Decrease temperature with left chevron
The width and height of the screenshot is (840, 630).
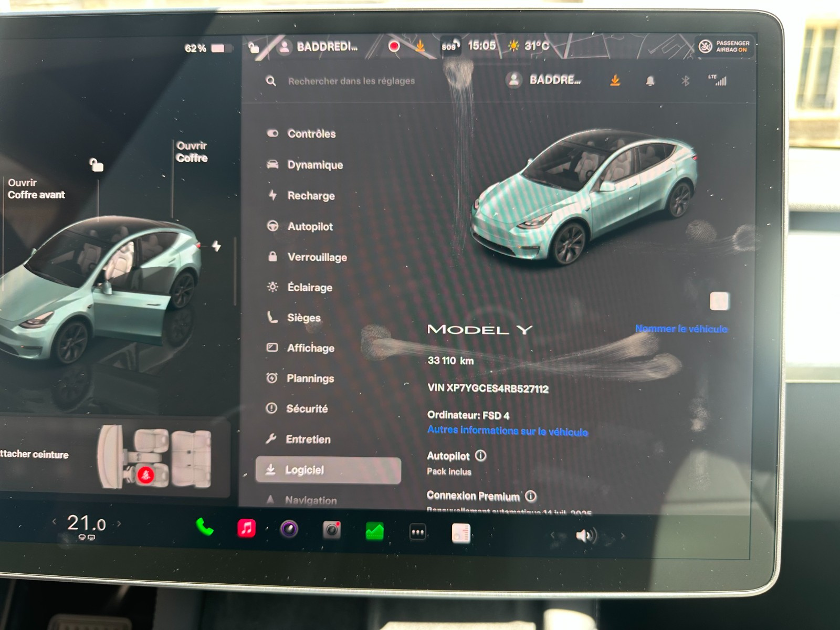click(x=54, y=521)
